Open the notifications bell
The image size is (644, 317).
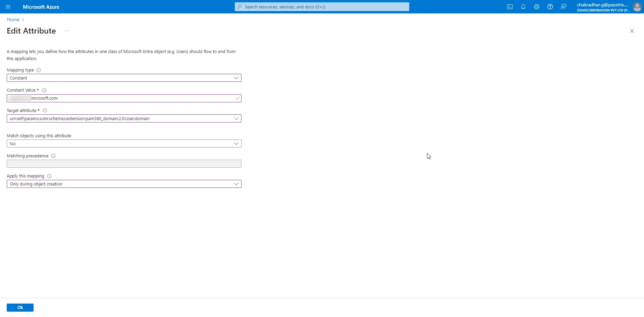coord(523,7)
